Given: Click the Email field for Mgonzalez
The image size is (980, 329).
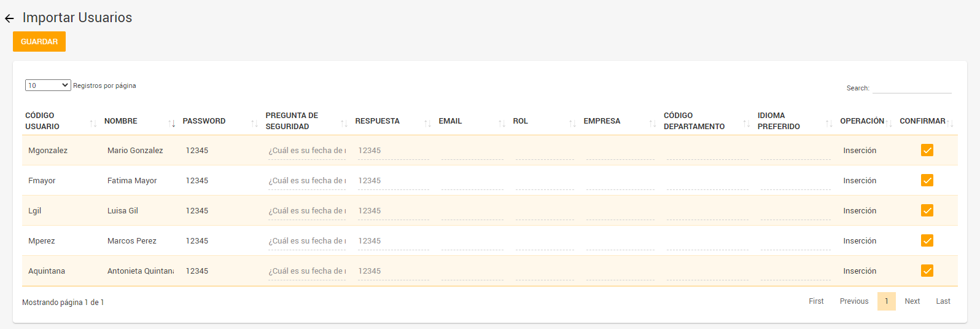Looking at the screenshot, I should [x=472, y=151].
